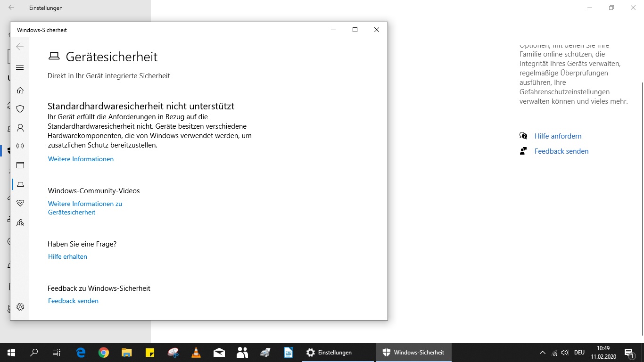
Task: Launch Microsoft Edge from taskbar
Action: pos(81,353)
